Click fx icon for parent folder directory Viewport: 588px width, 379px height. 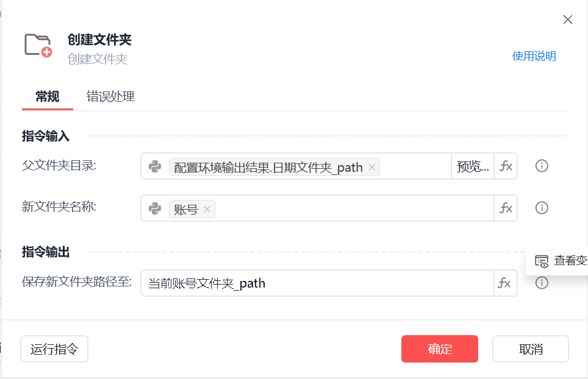[x=506, y=166]
